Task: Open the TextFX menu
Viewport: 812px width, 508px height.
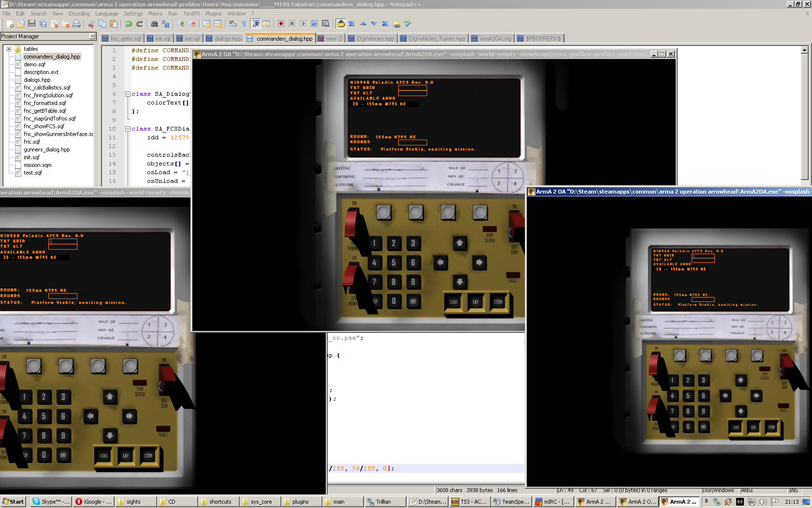Action: (191, 14)
